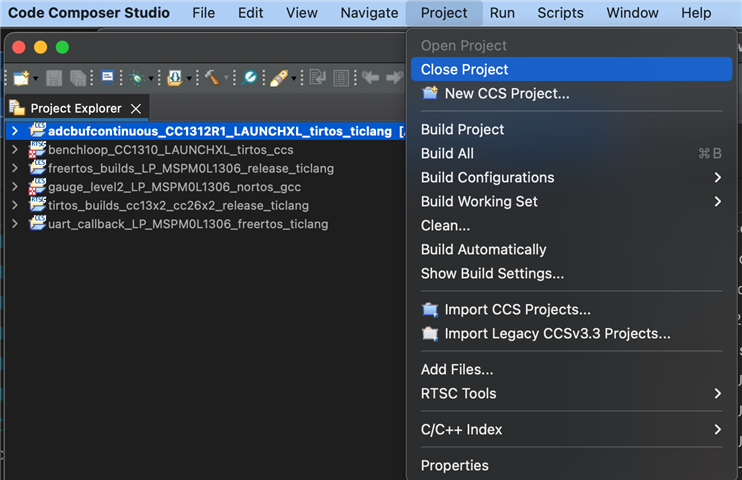Screen dimensions: 742x480
Task: Click the Build hammer icon
Action: 212,78
